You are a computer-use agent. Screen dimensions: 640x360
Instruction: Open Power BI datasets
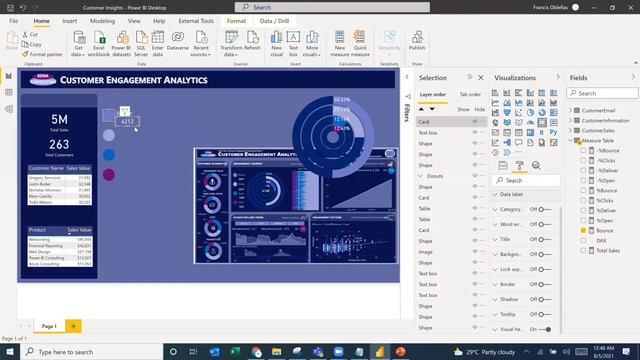pos(121,44)
